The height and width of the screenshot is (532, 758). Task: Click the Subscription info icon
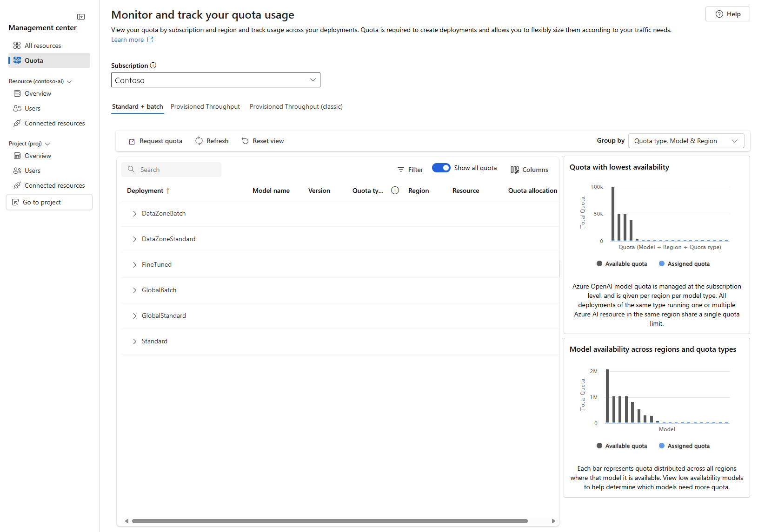coord(153,66)
